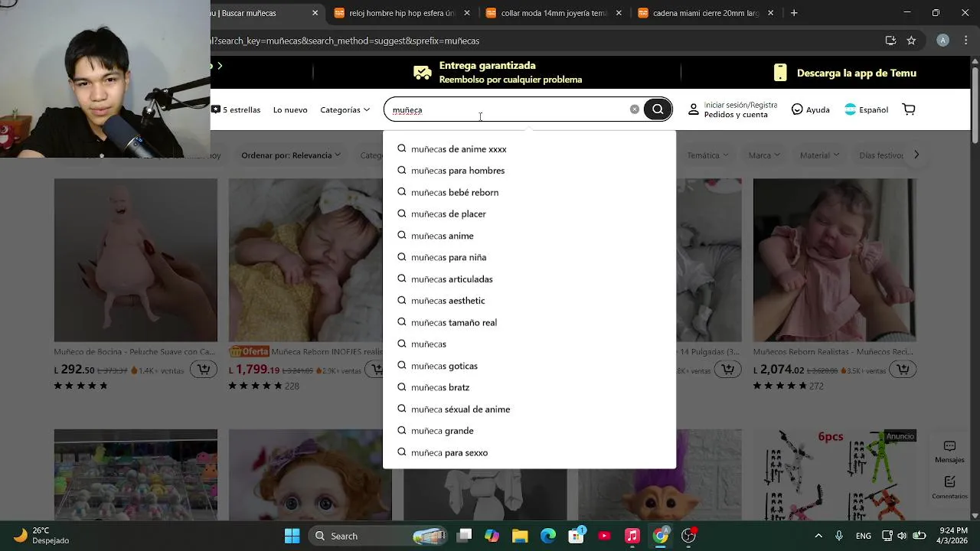Click the Ayuda help icon
980x551 pixels.
[x=797, y=109]
